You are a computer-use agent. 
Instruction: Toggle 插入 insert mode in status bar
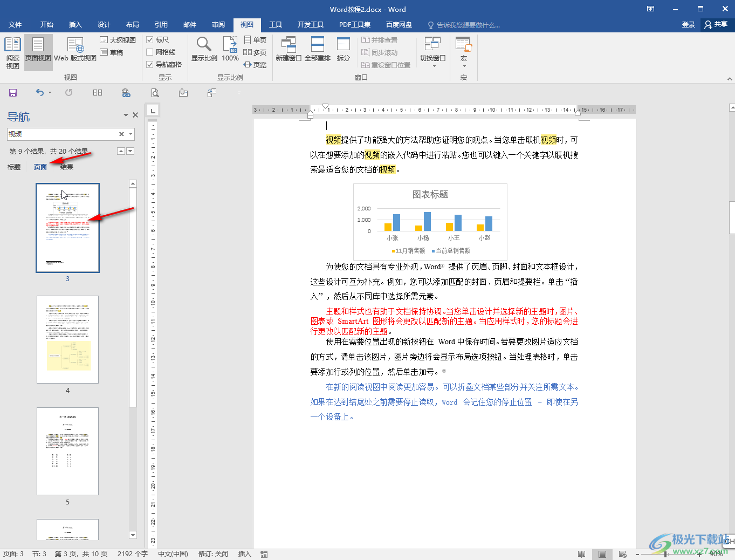pyautogui.click(x=245, y=554)
